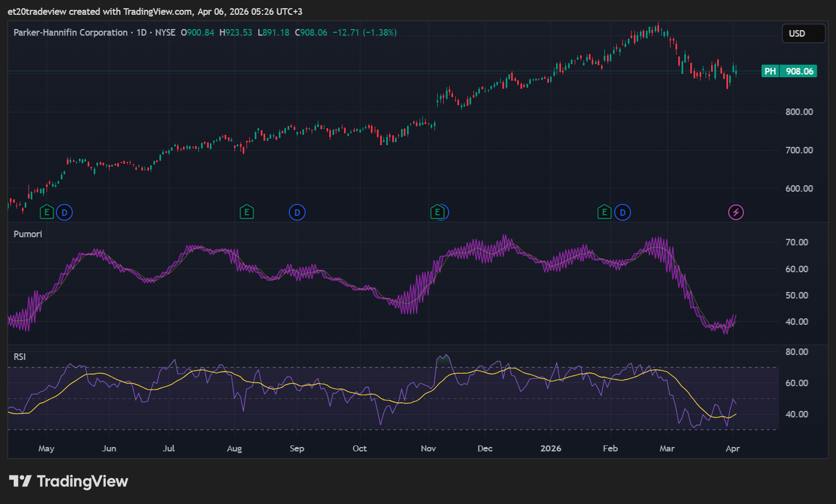
Task: Click the NYSE exchange label
Action: click(x=165, y=32)
